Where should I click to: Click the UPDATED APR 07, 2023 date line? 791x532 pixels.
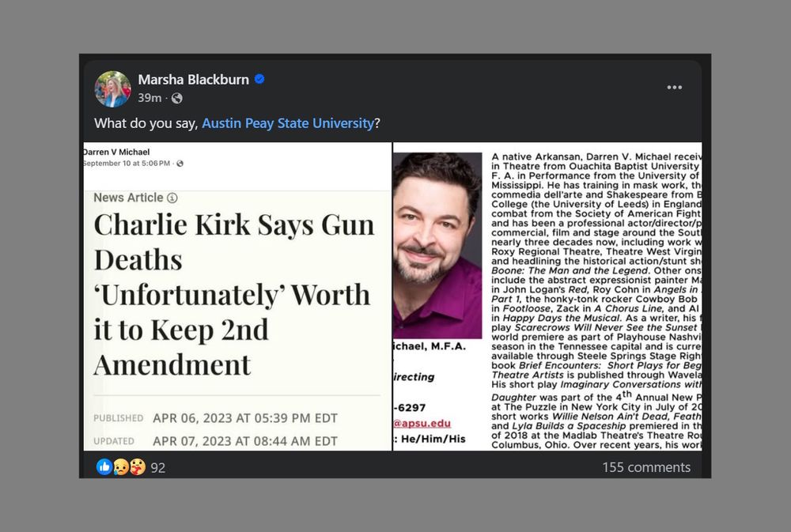(x=215, y=441)
